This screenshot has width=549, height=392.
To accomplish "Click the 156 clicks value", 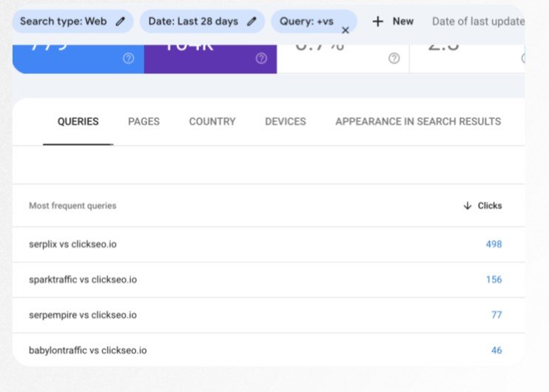I will [494, 280].
